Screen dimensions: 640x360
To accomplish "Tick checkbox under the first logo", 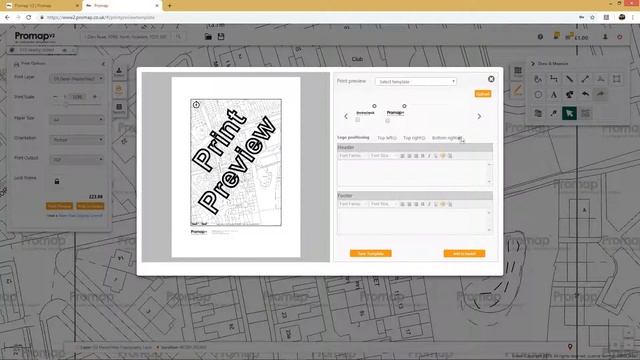I will [x=358, y=120].
